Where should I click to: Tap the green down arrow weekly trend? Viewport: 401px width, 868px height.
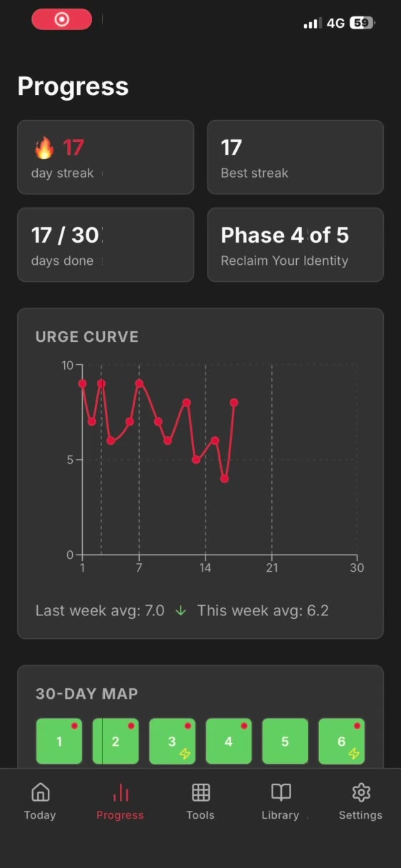click(x=181, y=611)
